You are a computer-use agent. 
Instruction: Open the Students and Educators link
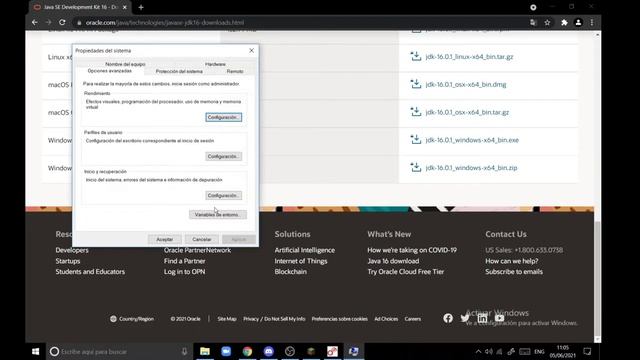click(x=90, y=271)
